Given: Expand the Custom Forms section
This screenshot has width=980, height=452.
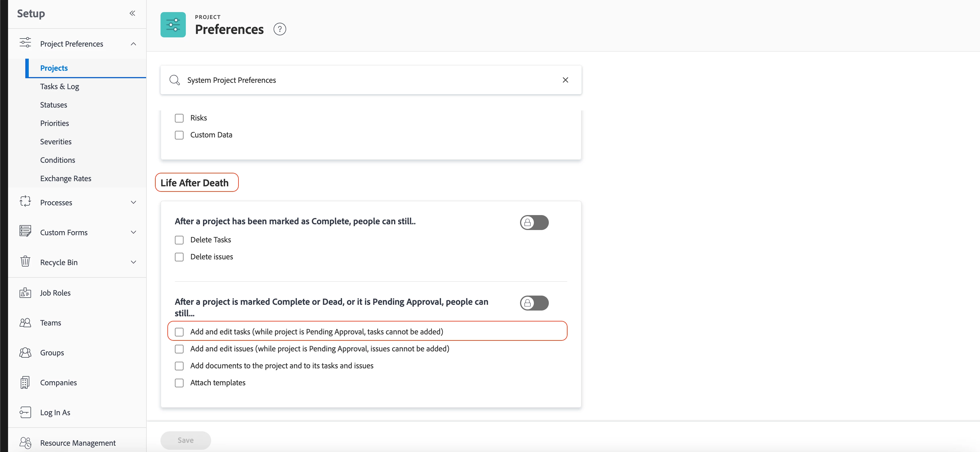Looking at the screenshot, I should 133,232.
